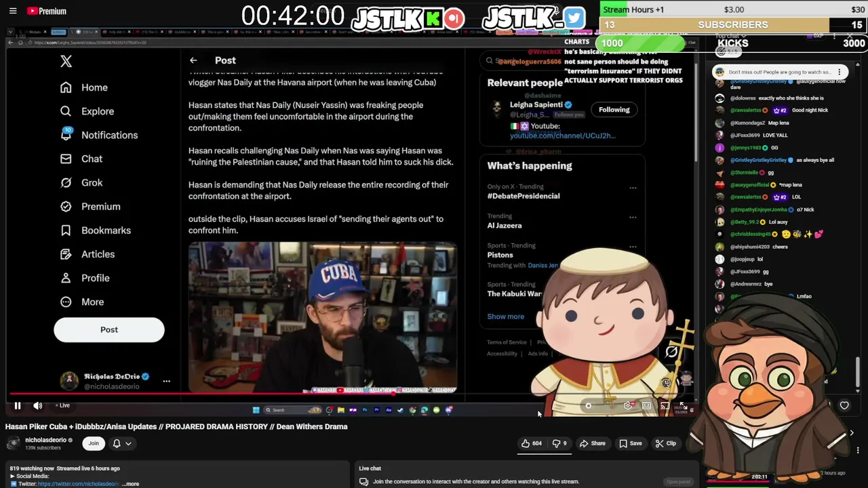Expand Show more under What's happening
The image size is (868, 488).
pos(505,317)
